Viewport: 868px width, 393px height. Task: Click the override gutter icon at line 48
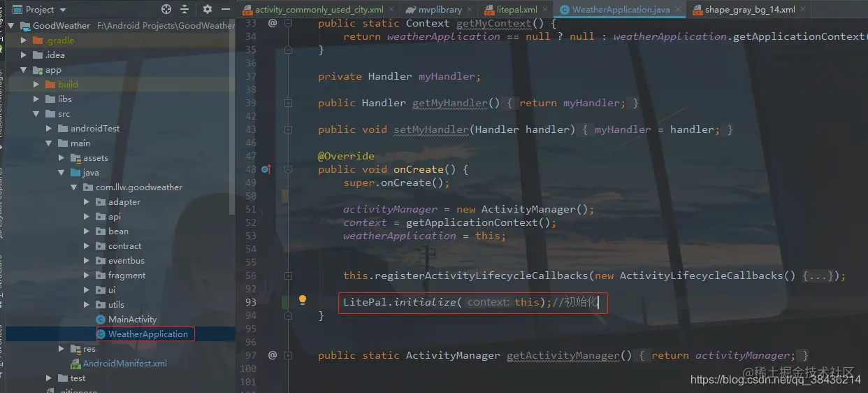(x=266, y=169)
